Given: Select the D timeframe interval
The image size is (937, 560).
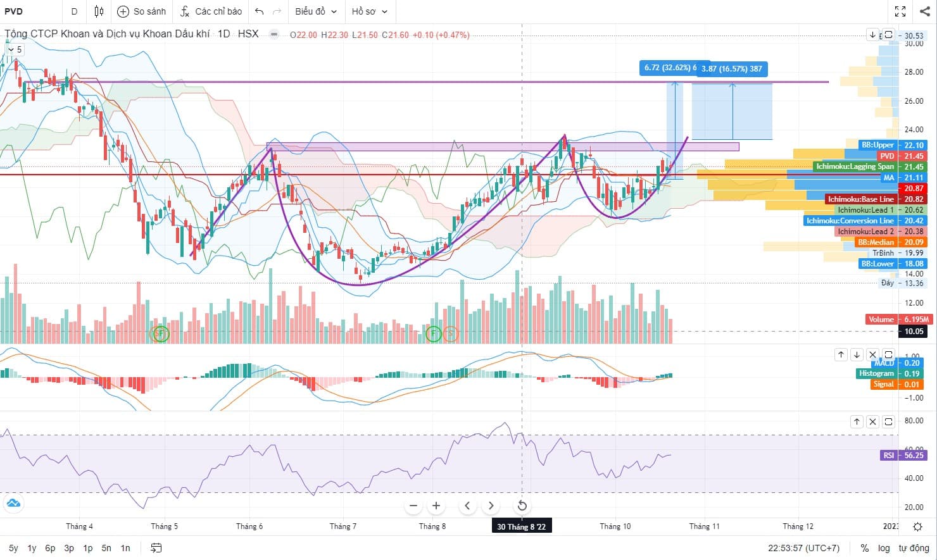Looking at the screenshot, I should click(75, 11).
